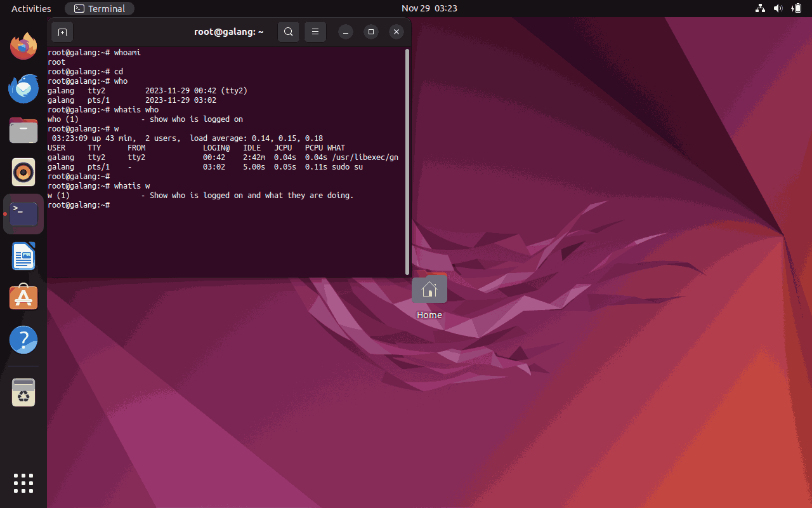Image resolution: width=812 pixels, height=508 pixels.
Task: Minimize the Terminal window
Action: click(346, 32)
